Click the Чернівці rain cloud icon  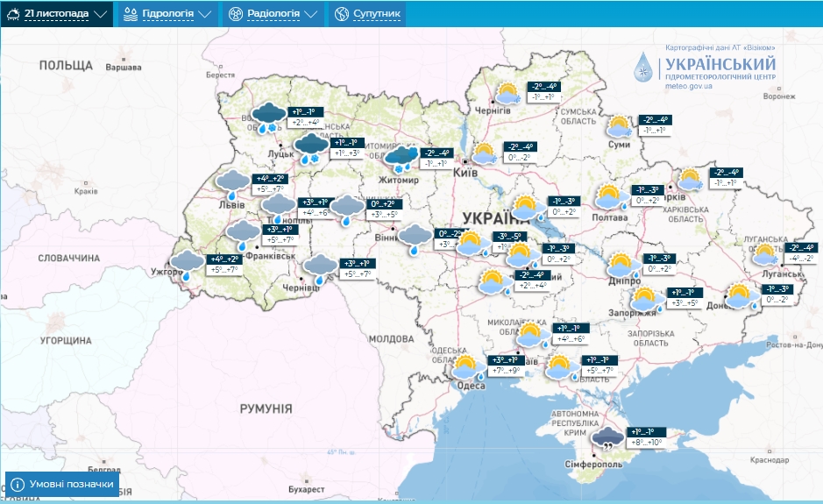(x=320, y=269)
